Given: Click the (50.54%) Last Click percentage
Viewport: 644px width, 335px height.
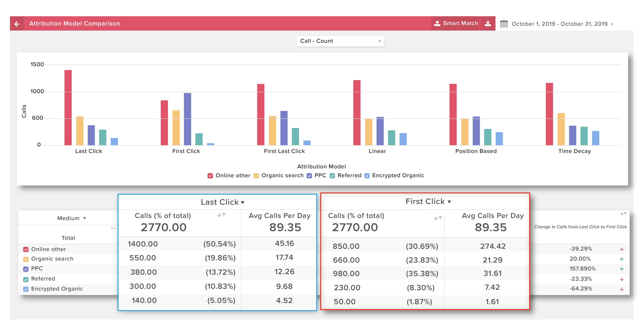Looking at the screenshot, I should click(219, 244).
